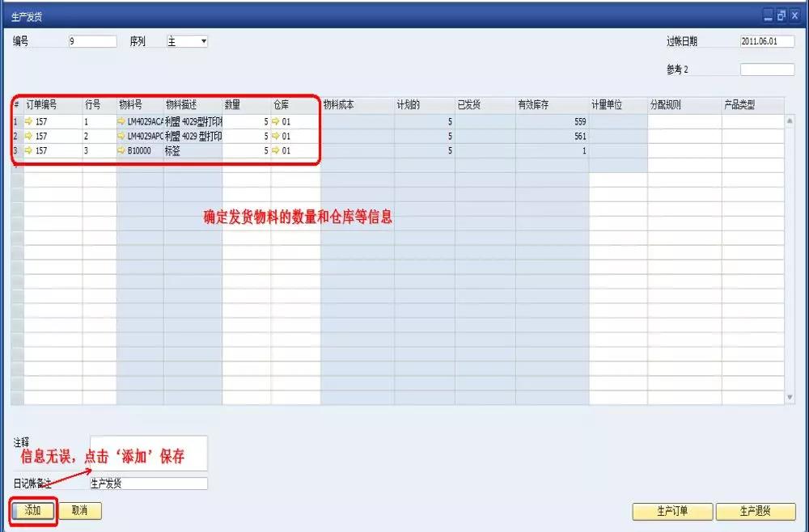Focus the 日记帐备注 text field
This screenshot has width=809, height=532.
pyautogui.click(x=148, y=483)
